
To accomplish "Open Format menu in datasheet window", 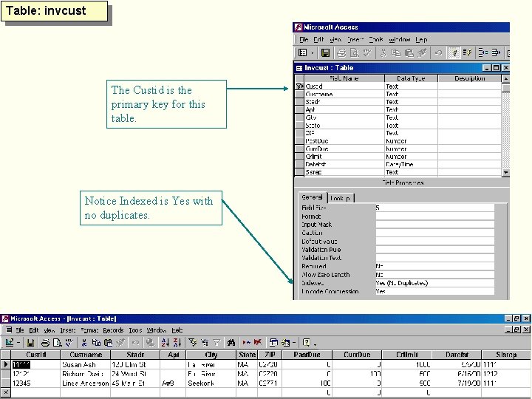I will pyautogui.click(x=89, y=330).
